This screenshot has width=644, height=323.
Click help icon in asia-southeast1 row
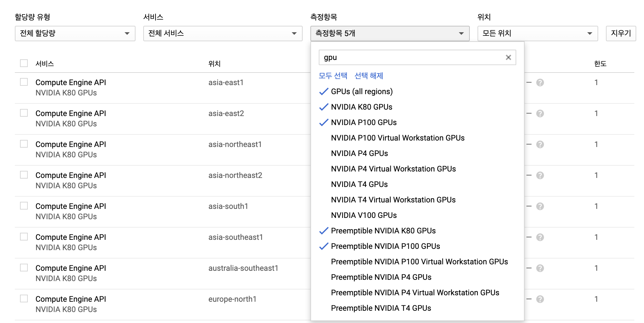(540, 237)
